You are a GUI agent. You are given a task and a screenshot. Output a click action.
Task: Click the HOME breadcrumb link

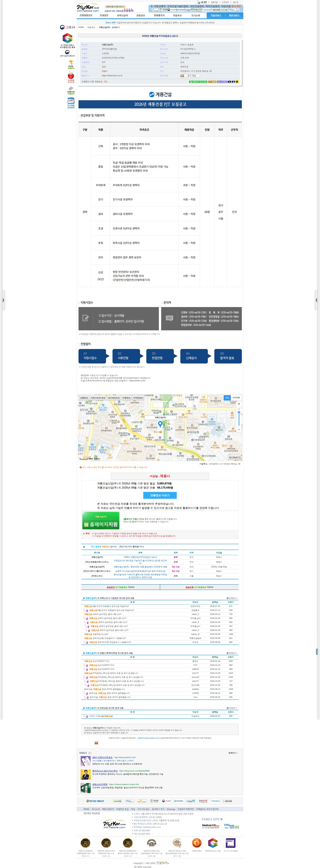pos(81,27)
